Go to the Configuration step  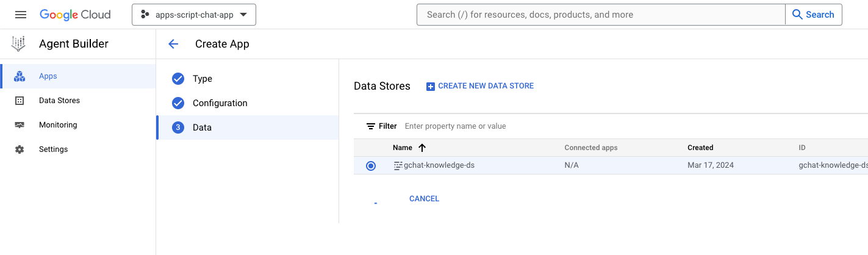pyautogui.click(x=220, y=103)
